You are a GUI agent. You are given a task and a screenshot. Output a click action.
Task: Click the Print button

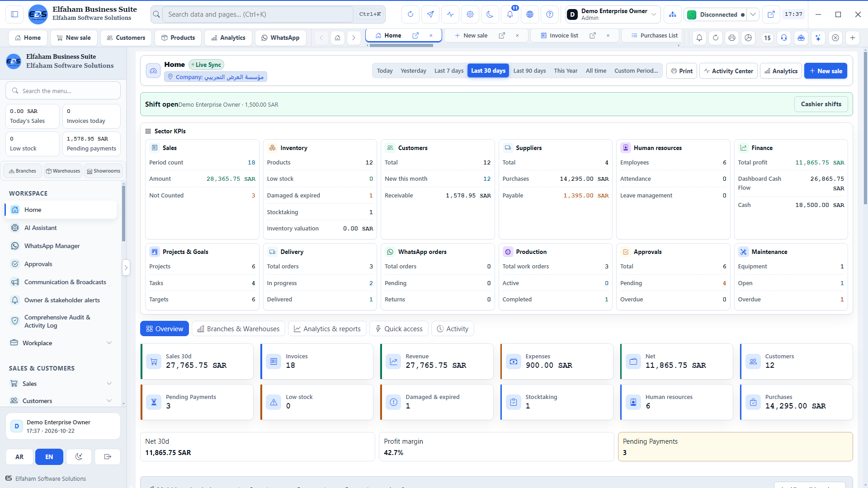(682, 71)
